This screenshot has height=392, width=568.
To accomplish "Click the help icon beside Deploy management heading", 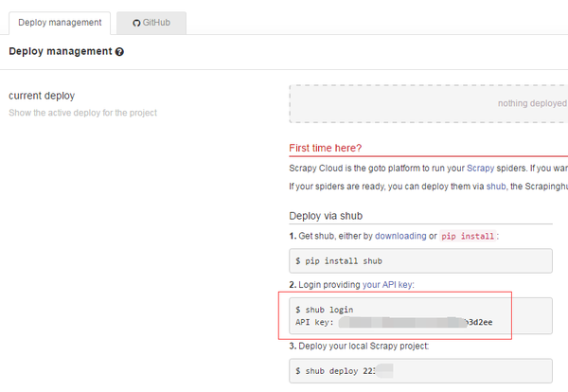I will pos(119,52).
